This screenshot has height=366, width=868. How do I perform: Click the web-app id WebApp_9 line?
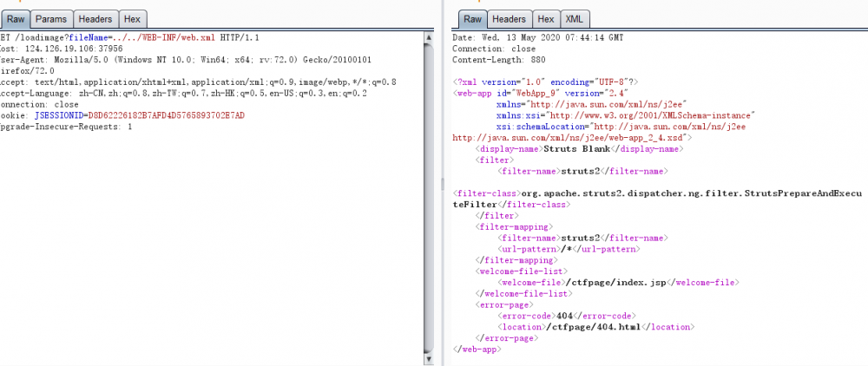[540, 93]
